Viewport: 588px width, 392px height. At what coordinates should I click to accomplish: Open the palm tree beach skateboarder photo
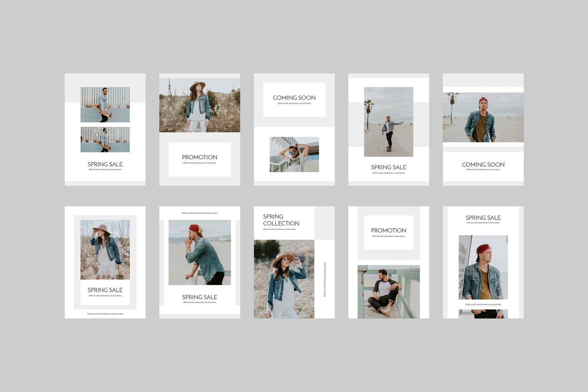[x=388, y=122]
